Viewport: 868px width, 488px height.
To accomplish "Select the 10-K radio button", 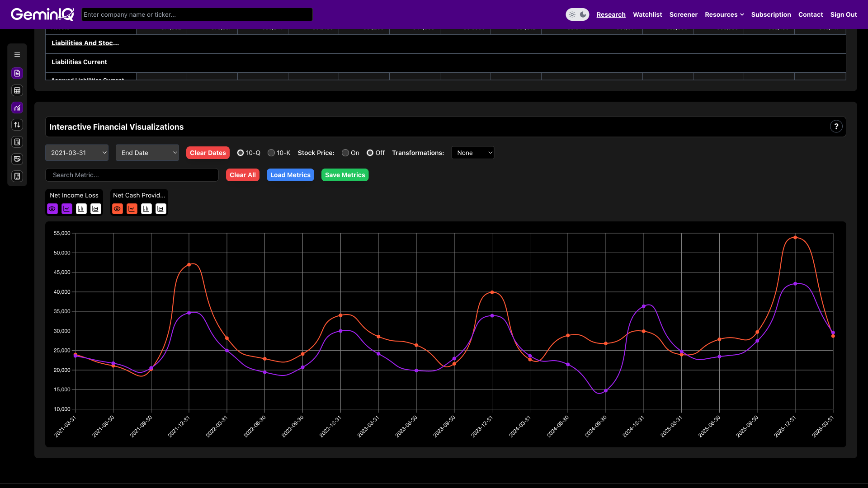I will tap(271, 153).
